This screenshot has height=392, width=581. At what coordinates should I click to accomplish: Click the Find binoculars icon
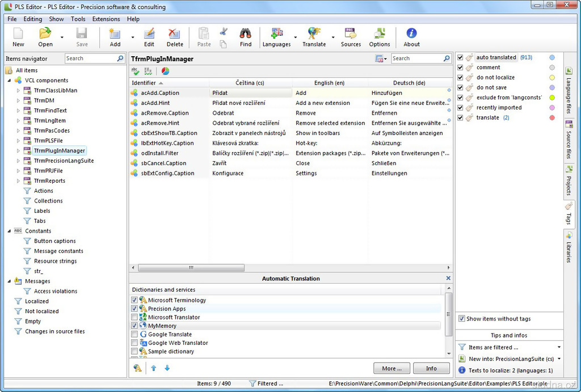click(245, 35)
